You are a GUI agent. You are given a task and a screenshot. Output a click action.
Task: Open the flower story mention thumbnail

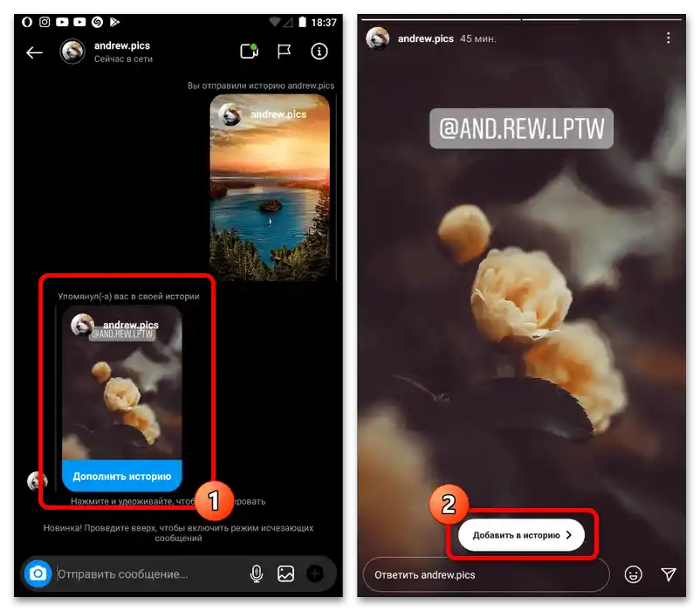click(122, 383)
